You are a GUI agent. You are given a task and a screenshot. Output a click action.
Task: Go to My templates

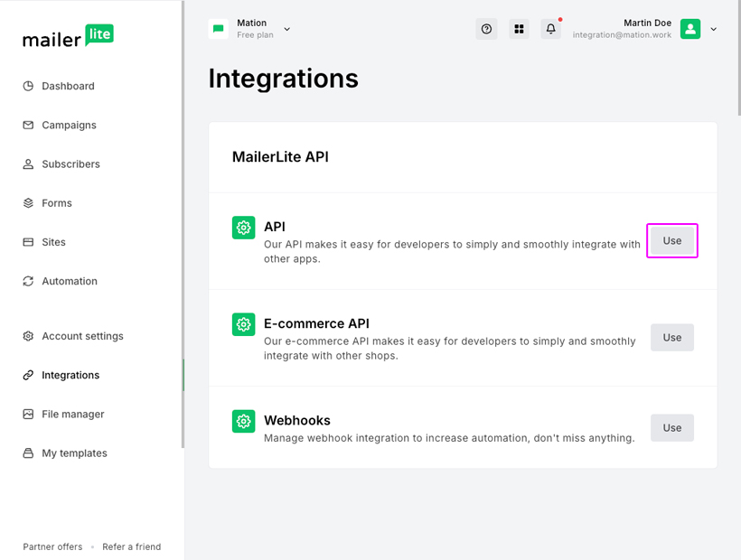[74, 453]
